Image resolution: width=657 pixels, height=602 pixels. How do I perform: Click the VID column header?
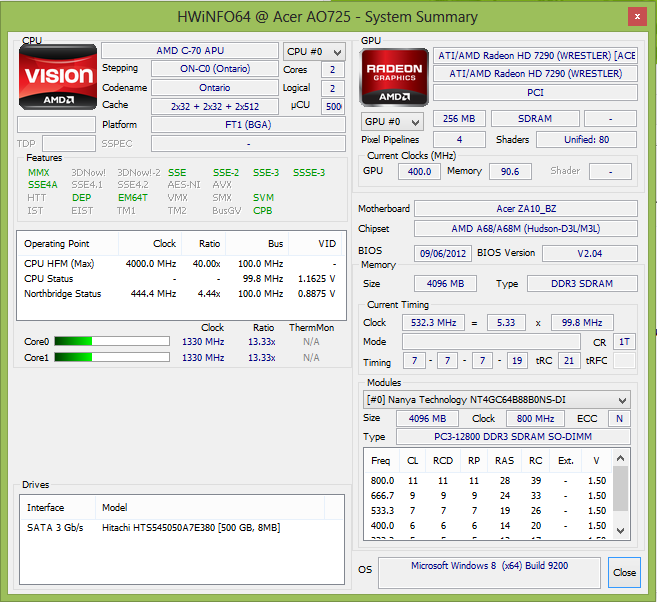click(x=316, y=244)
